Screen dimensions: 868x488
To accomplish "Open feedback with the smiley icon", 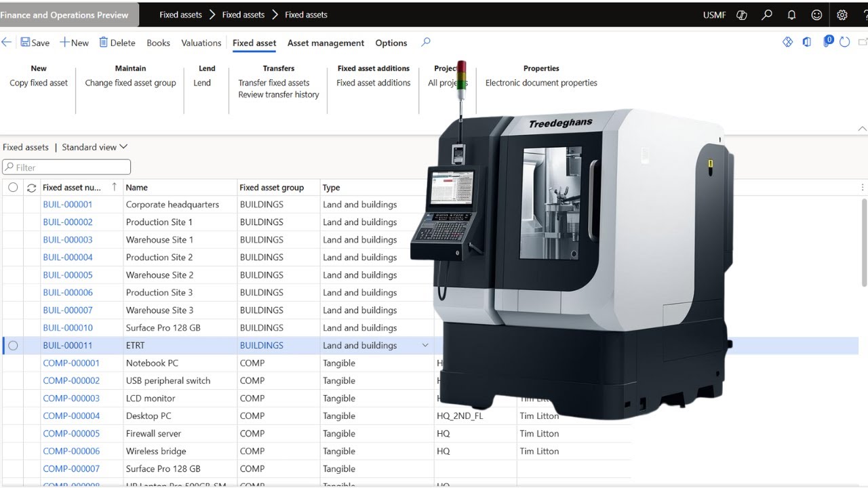I will (x=816, y=14).
